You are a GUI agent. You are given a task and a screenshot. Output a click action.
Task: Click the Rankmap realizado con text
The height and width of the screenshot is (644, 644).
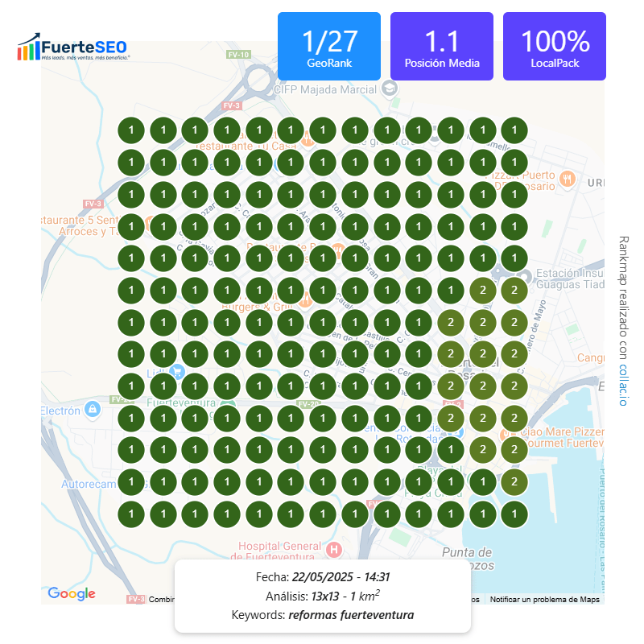pyautogui.click(x=623, y=297)
